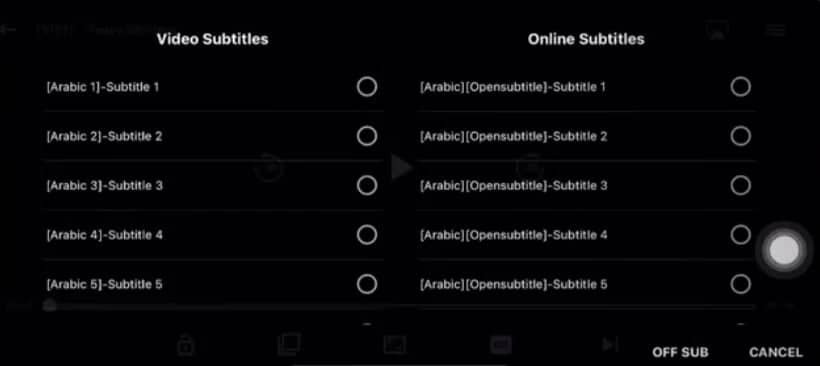Screen dimensions: 820x366
Task: Select Opensubtitle Subtitle 4 radio button
Action: (740, 235)
